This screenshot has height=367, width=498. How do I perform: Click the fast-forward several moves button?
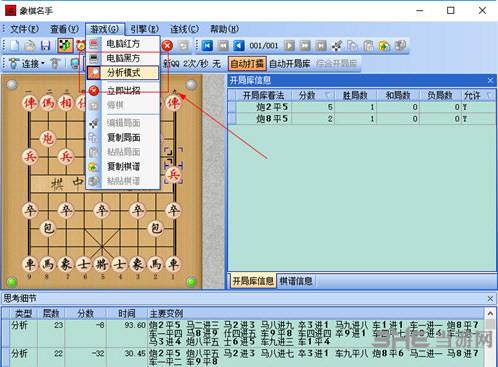[x=305, y=45]
